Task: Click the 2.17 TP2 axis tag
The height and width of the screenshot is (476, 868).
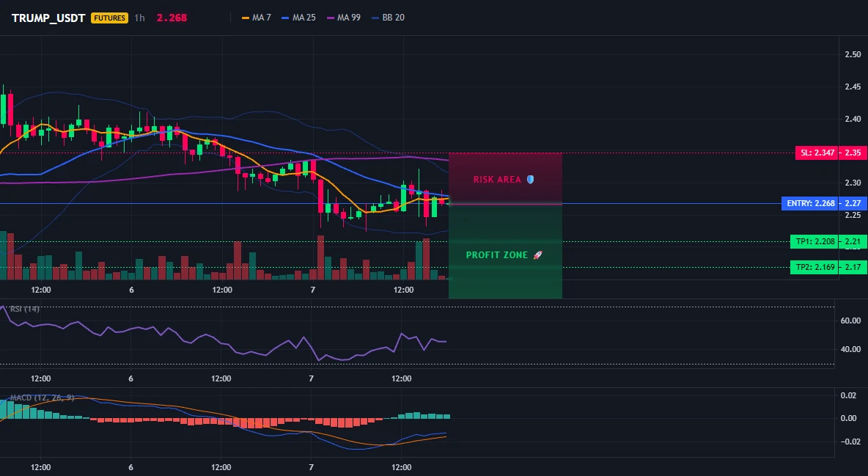Action: [x=853, y=267]
